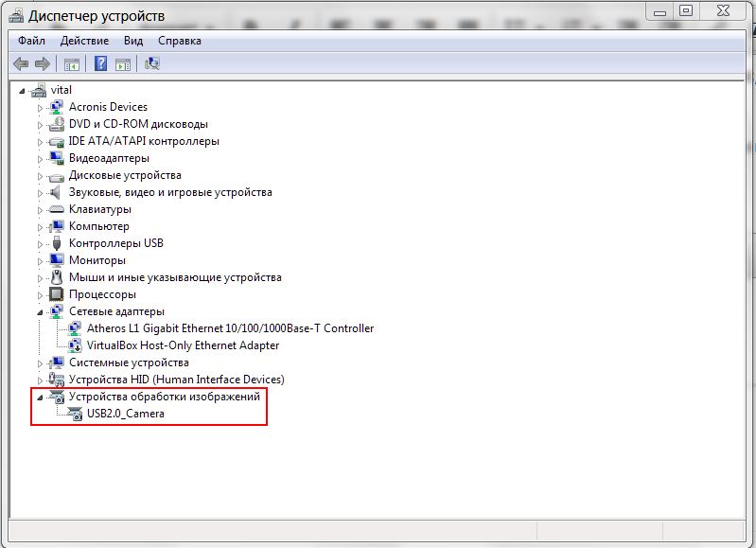Expand DVD и CD-ROM дисководы node
The width and height of the screenshot is (756, 548).
(41, 125)
